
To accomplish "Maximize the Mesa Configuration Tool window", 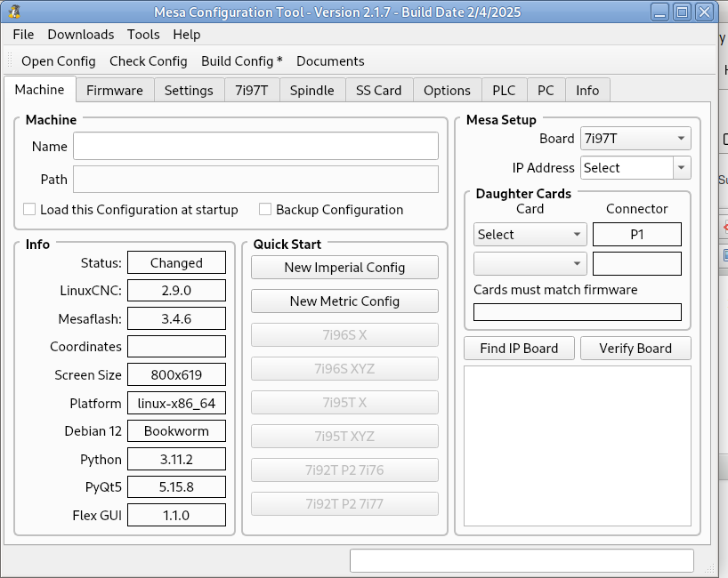I will (x=682, y=12).
